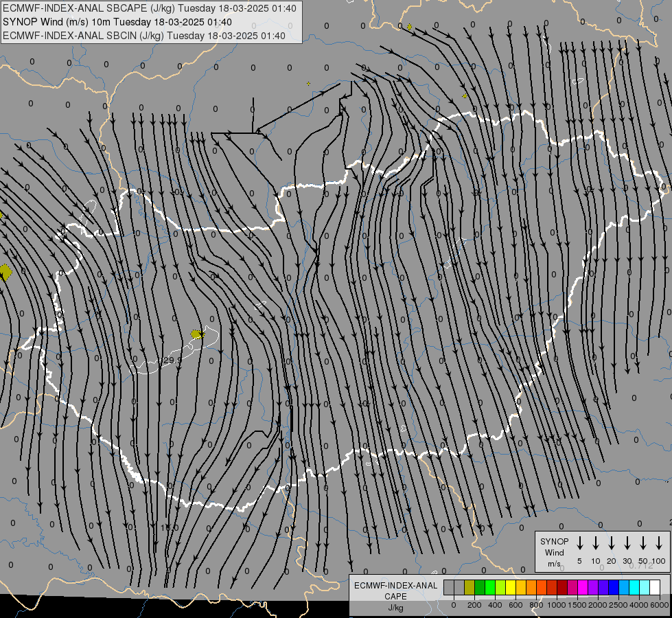672x618 pixels.
Task: Click the SYNOP Wind 10m title line
Action: (x=117, y=22)
